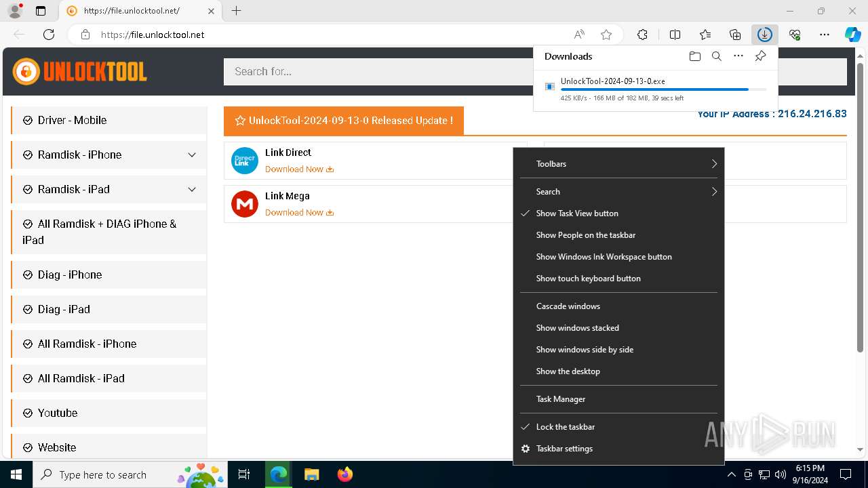Open the notification center icon
868x488 pixels.
[846, 474]
